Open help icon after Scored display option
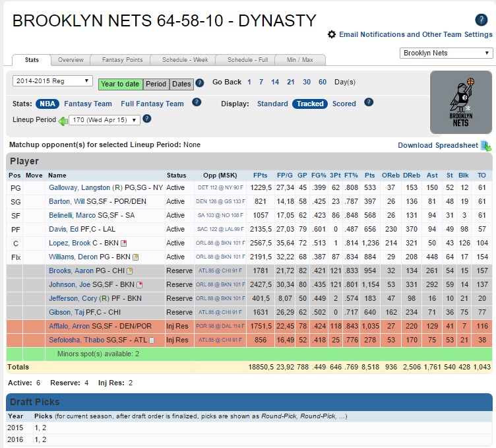496x448 pixels. tap(369, 102)
